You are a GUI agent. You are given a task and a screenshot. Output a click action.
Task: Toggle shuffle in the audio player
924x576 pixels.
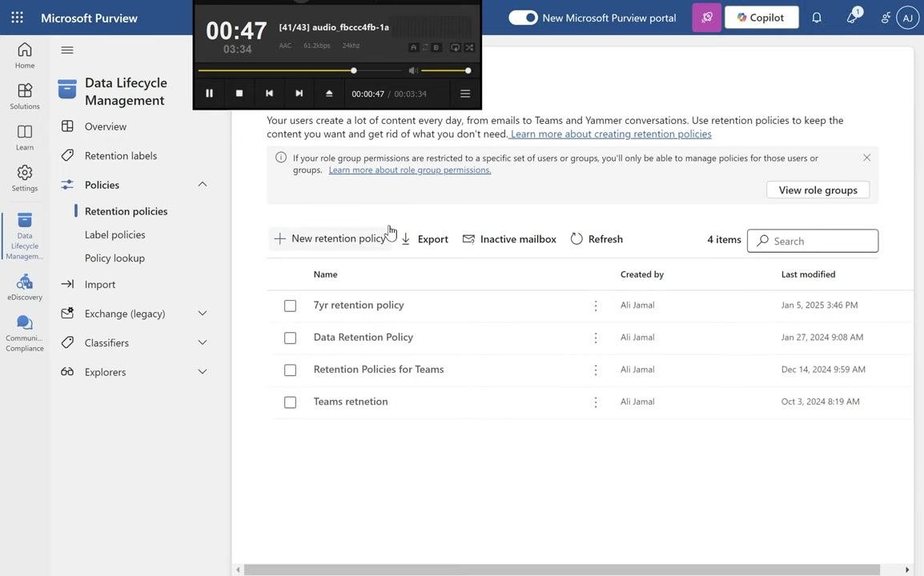click(470, 47)
